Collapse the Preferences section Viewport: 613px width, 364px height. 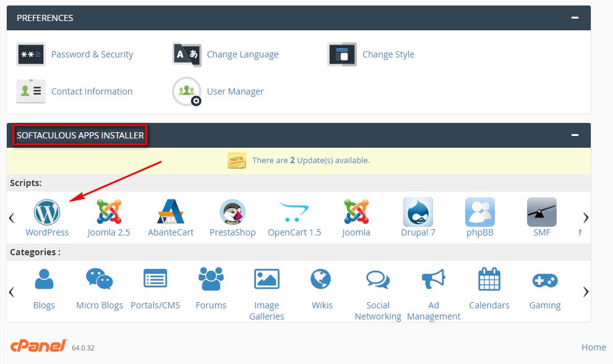pyautogui.click(x=575, y=17)
